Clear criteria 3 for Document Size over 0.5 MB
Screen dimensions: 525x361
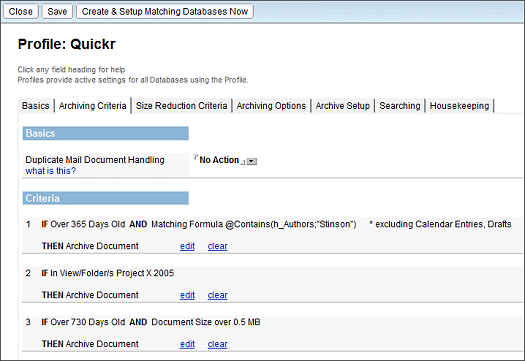point(217,344)
